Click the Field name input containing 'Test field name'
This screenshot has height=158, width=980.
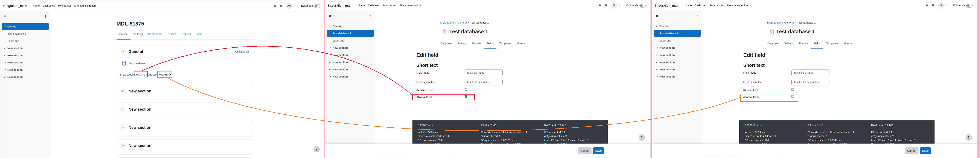pyautogui.click(x=484, y=73)
